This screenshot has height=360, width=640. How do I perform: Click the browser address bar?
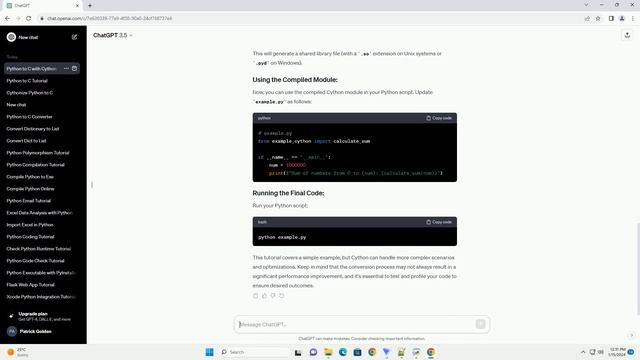click(x=310, y=18)
